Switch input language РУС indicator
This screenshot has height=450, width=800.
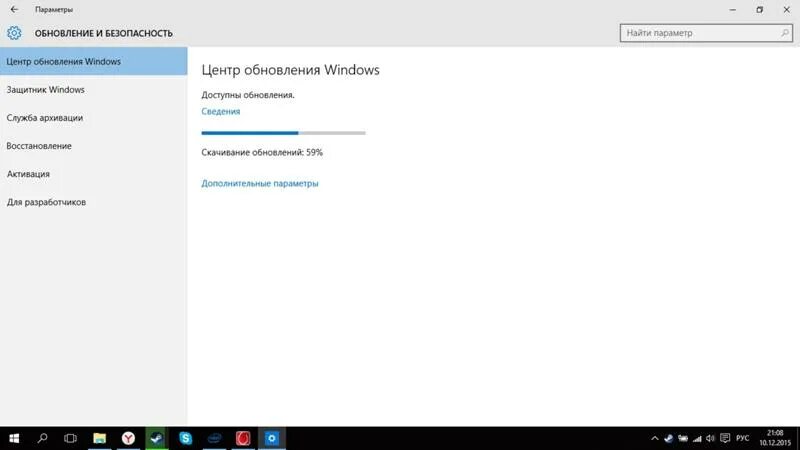742,438
